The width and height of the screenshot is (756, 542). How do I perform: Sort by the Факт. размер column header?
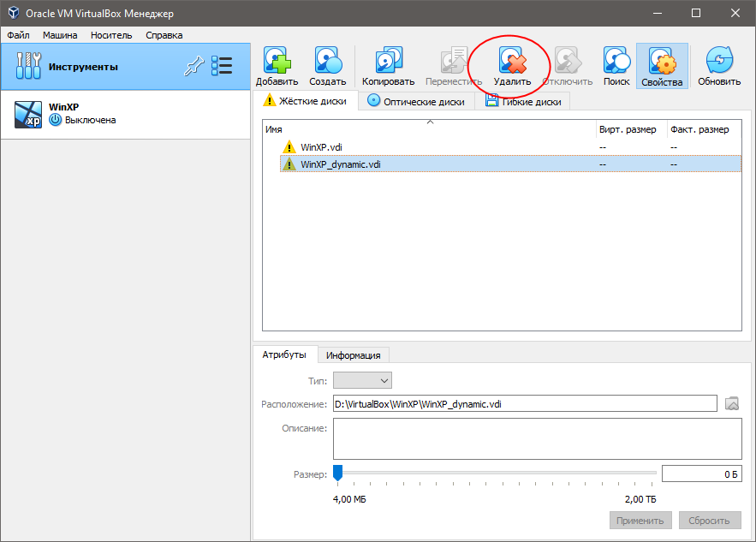pos(705,129)
